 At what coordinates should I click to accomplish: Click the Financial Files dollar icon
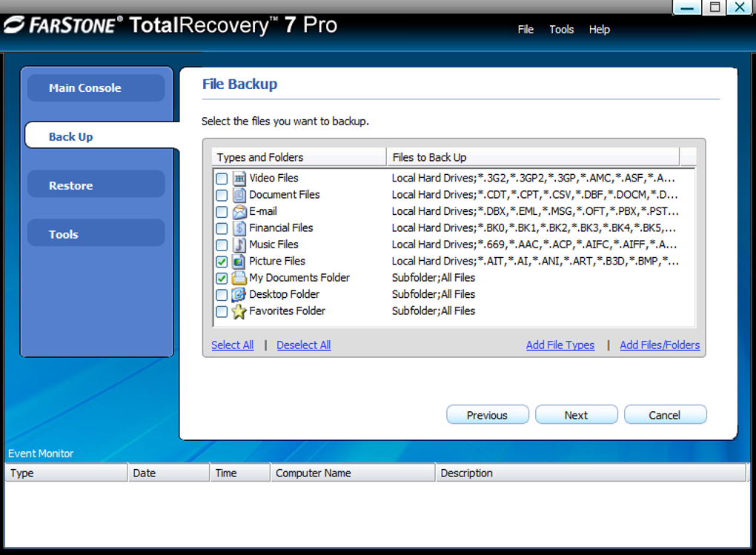[x=239, y=228]
